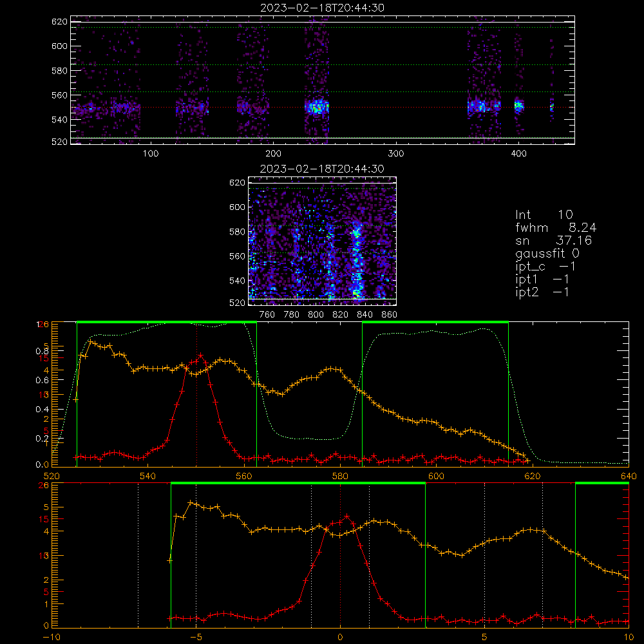Click x-axis label 400 of the top plot
This screenshot has width=644, height=644.
(x=518, y=154)
